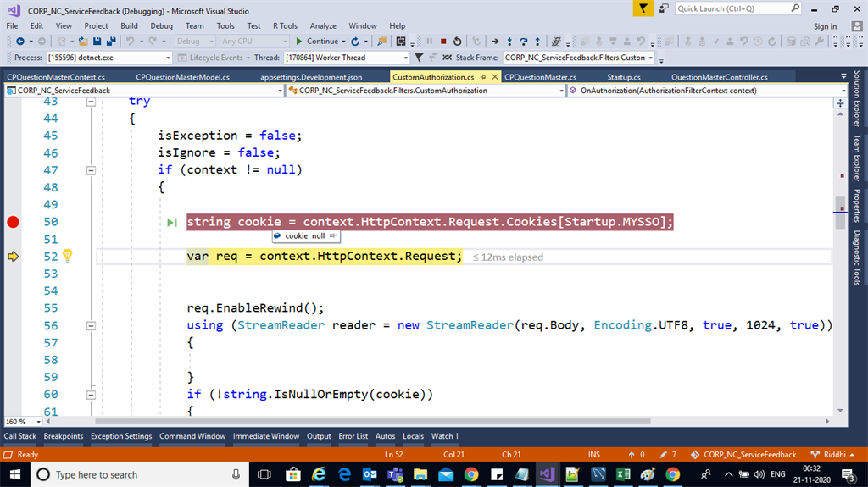Click the Pause (Break All) icon
This screenshot has width=868, height=487.
[x=430, y=42]
